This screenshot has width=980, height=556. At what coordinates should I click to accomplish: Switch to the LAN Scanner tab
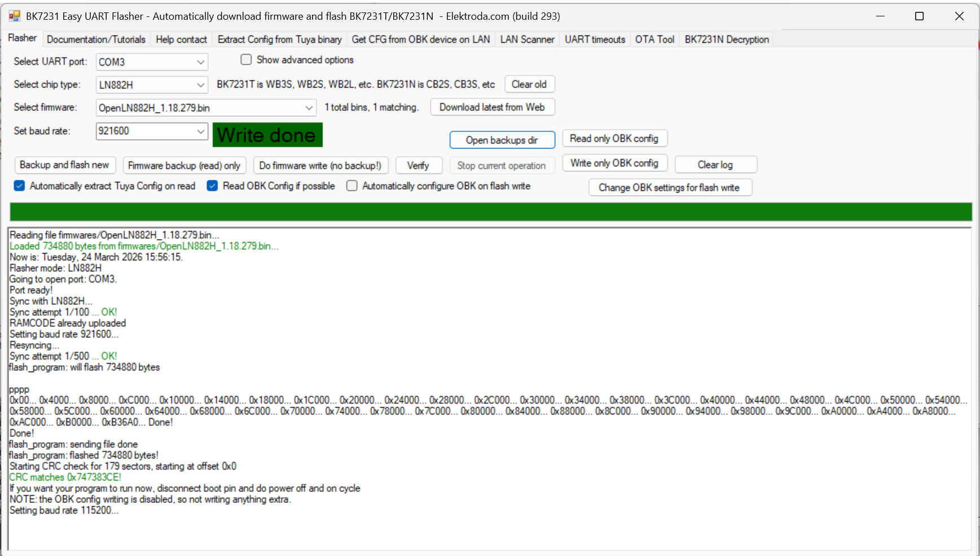528,40
